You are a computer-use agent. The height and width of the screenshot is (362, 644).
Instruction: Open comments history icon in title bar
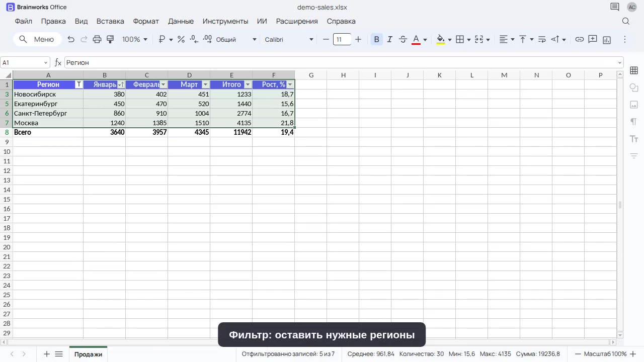pos(615,7)
